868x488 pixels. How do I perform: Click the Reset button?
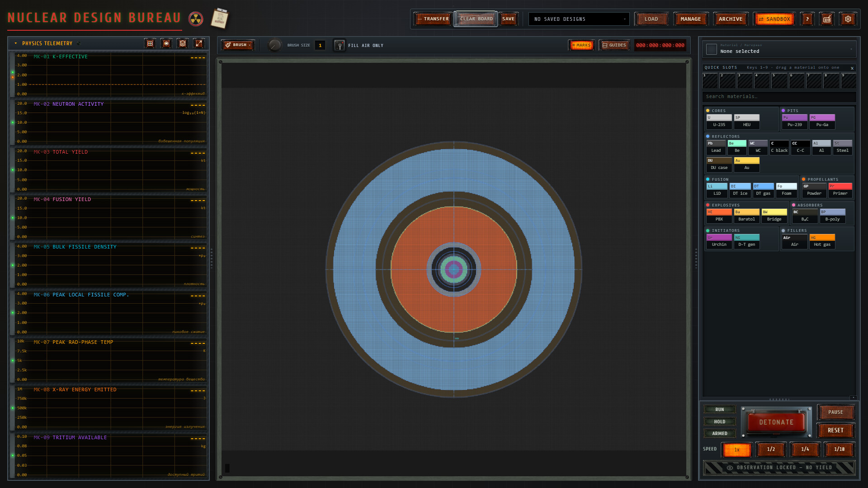[x=835, y=431]
